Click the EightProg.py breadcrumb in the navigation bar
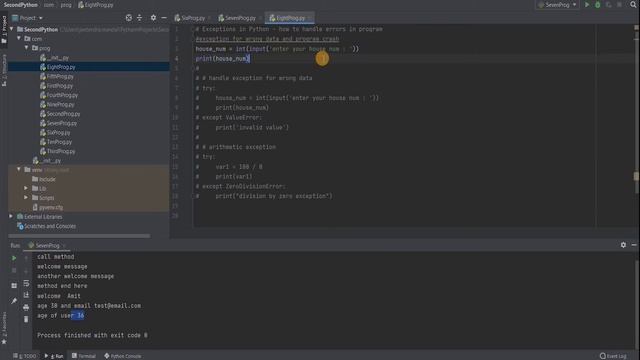 [96, 5]
